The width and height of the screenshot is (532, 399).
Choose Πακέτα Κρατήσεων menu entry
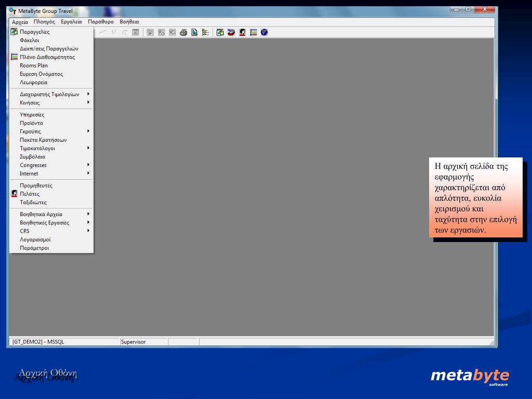51,140
